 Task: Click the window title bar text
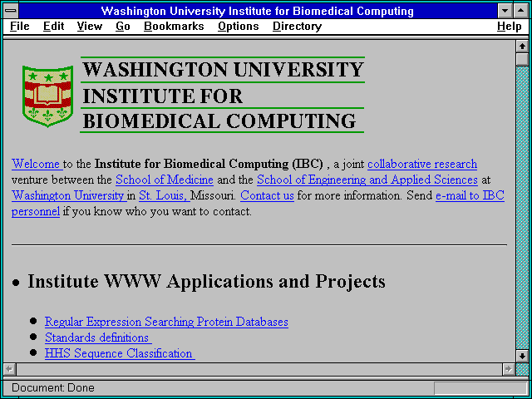257,11
